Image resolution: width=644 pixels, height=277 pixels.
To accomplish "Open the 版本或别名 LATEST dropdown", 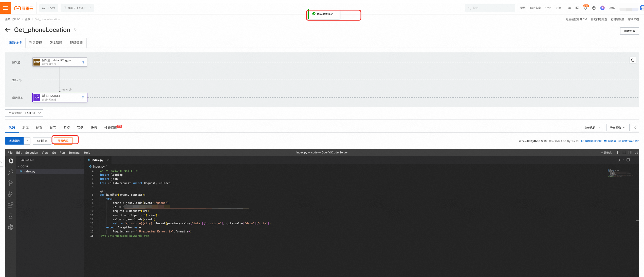I will coord(24,113).
